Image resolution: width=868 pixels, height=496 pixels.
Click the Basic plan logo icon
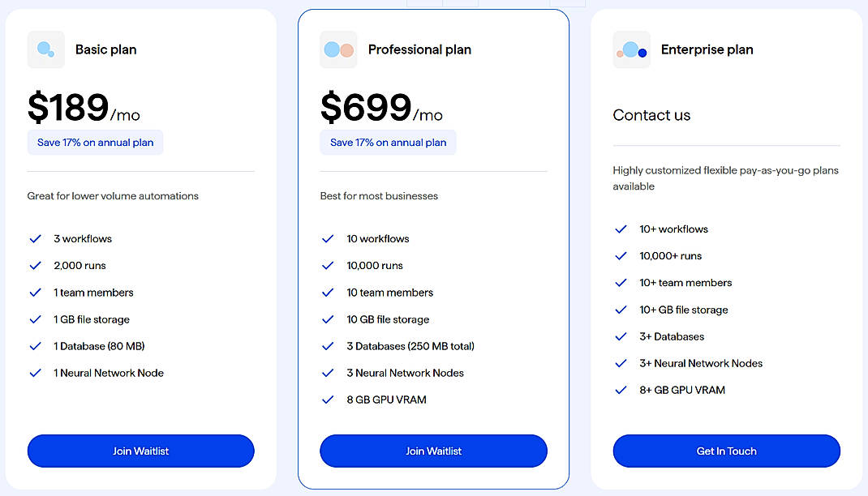46,49
